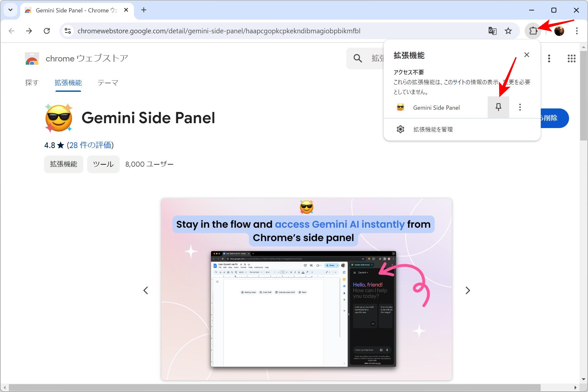Reload the current page
The height and width of the screenshot is (392, 588).
coord(47,31)
